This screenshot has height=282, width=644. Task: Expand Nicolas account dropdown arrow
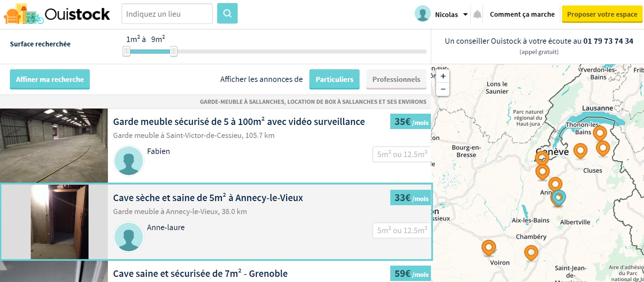click(465, 15)
